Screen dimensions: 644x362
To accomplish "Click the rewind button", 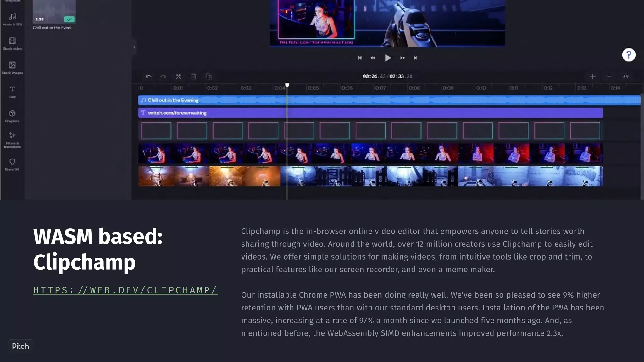I will (373, 58).
